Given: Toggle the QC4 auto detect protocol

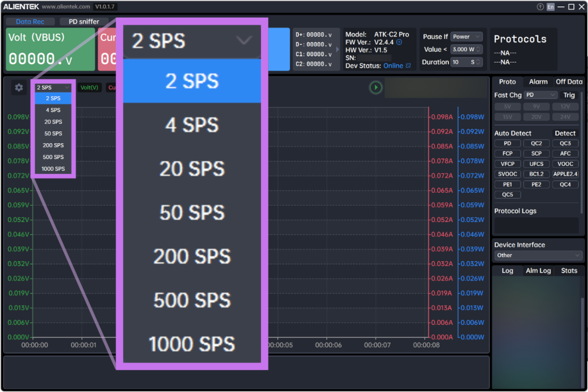Looking at the screenshot, I should pos(565,185).
